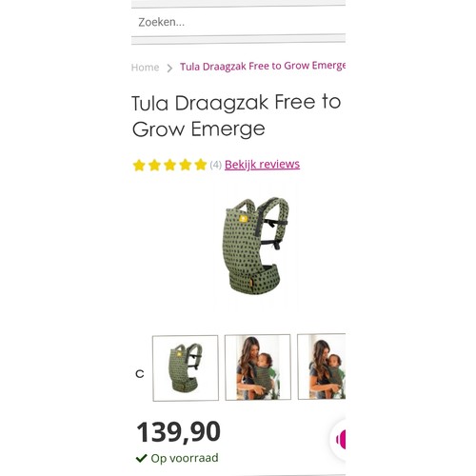Click the green Op voorraad checkmark
Viewport: 476px width, 476px height.
pos(142,458)
